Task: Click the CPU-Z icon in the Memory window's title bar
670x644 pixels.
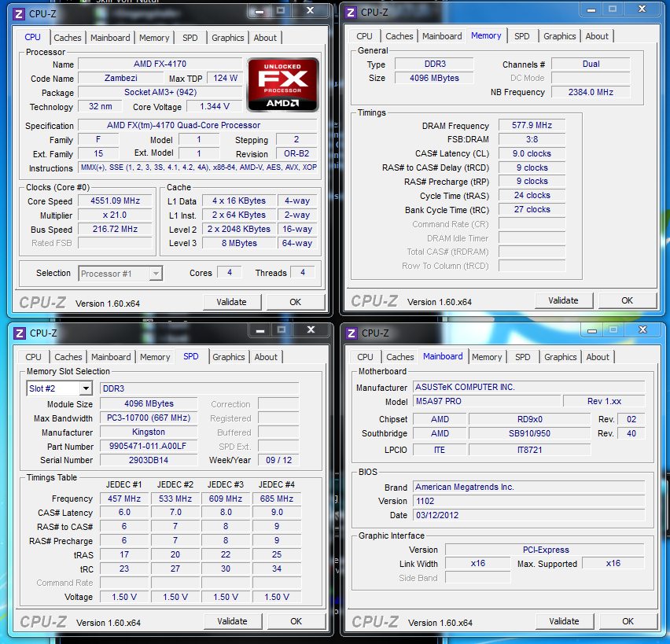Action: 351,13
